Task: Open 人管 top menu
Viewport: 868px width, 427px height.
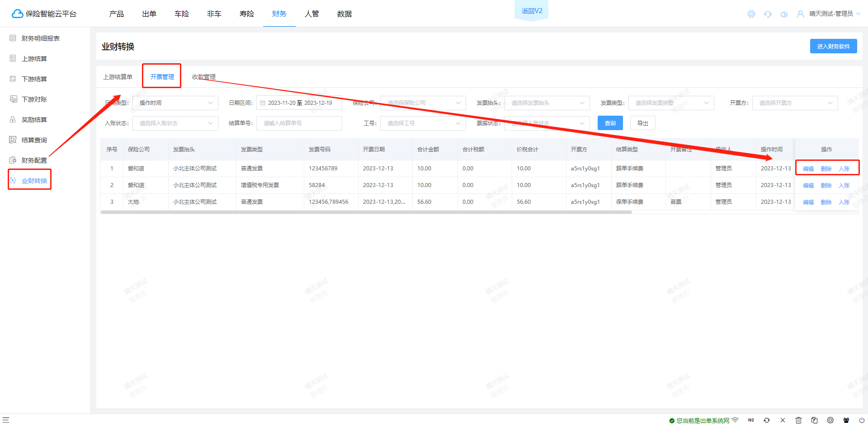Action: pos(312,14)
